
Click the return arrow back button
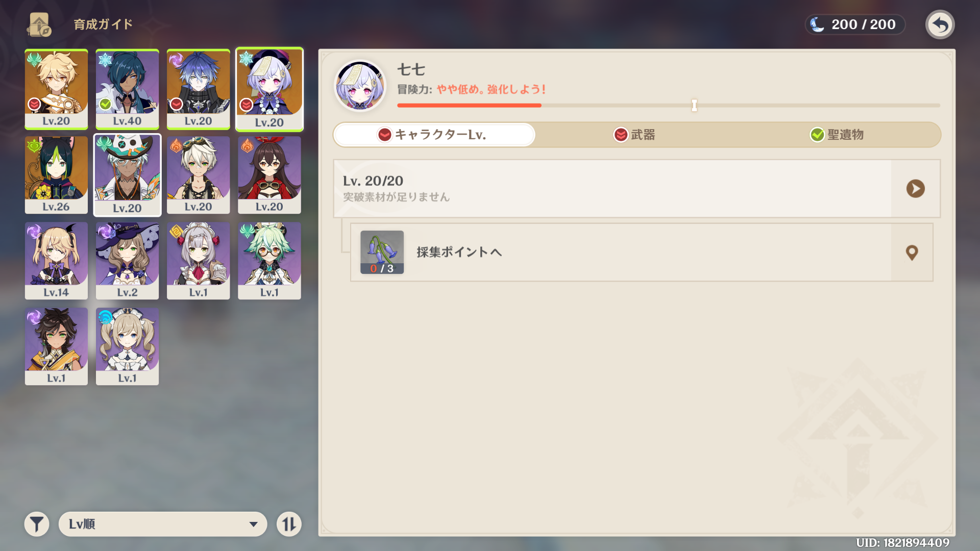[x=940, y=24]
